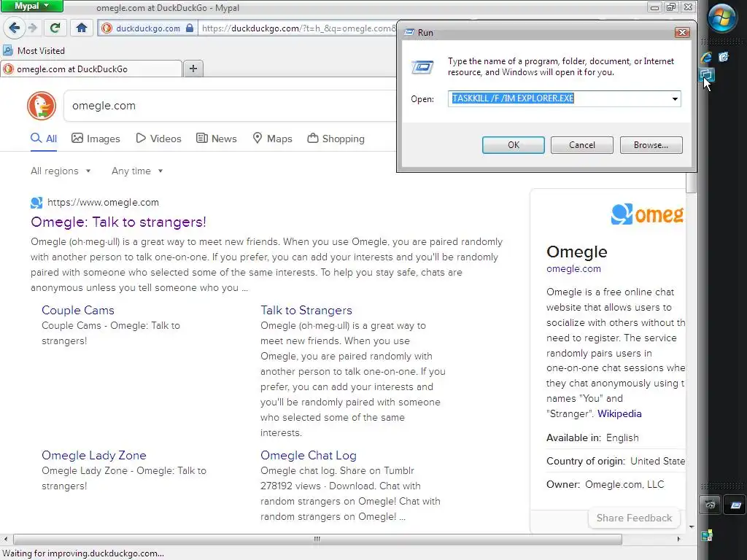Open a new tab with plus button

(x=193, y=69)
